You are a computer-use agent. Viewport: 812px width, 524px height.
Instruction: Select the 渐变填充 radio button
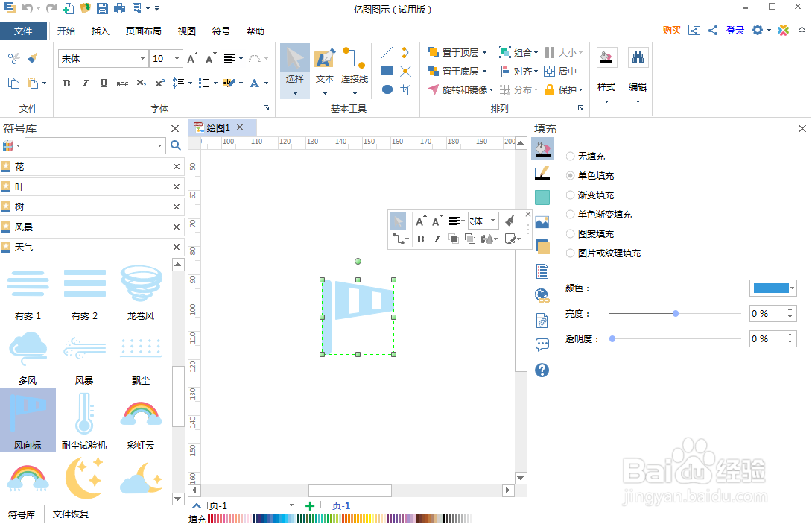point(571,195)
